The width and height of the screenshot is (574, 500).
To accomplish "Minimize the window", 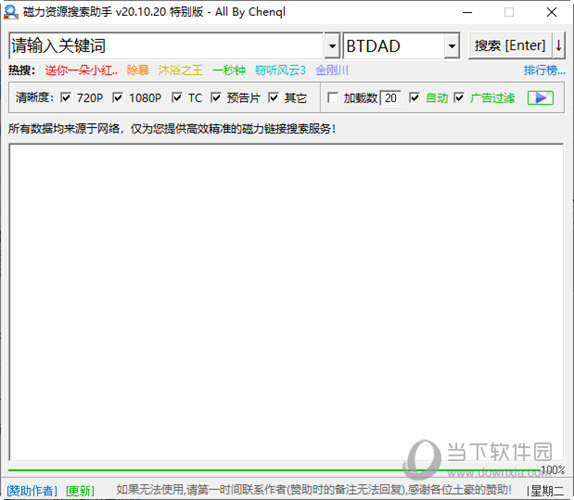I will click(x=467, y=12).
